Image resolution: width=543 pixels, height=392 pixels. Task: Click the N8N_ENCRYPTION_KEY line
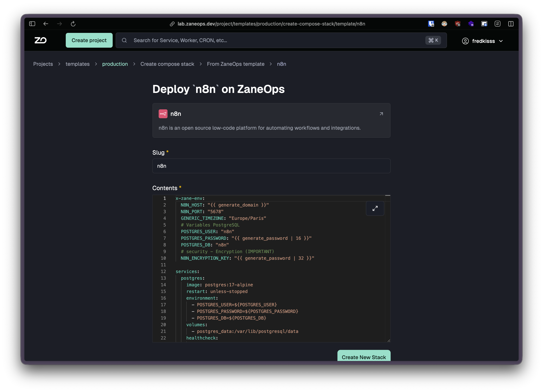[247, 258]
